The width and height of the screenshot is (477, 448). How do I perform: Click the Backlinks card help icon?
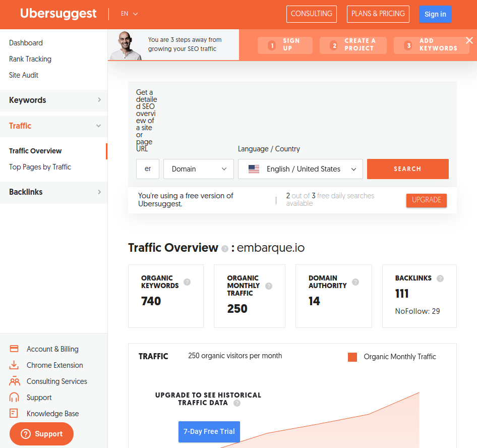click(440, 278)
